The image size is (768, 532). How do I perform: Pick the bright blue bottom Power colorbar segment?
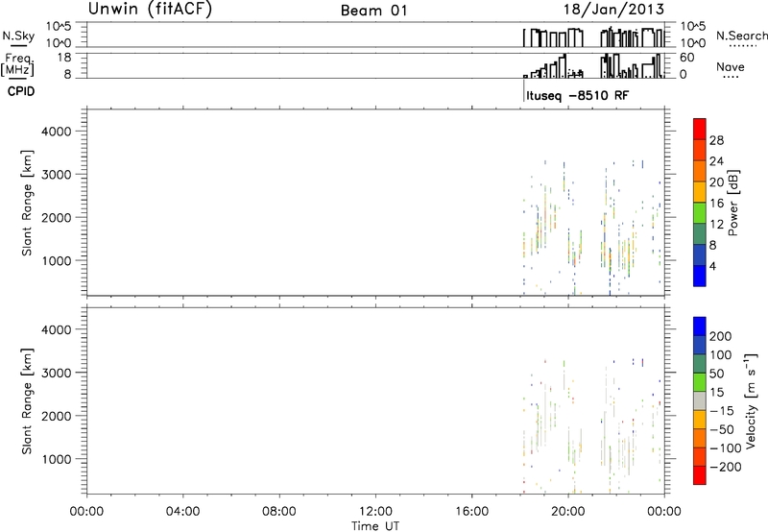700,276
